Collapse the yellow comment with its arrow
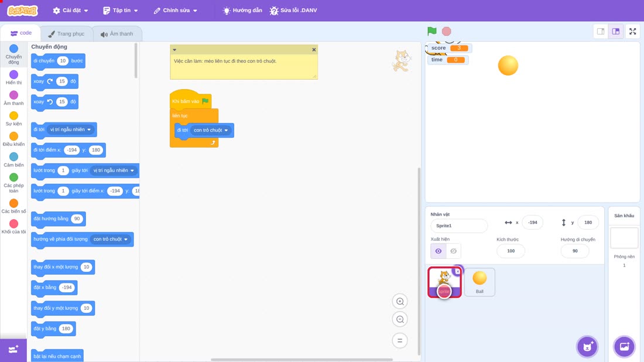Image resolution: width=644 pixels, height=362 pixels. coord(174,50)
